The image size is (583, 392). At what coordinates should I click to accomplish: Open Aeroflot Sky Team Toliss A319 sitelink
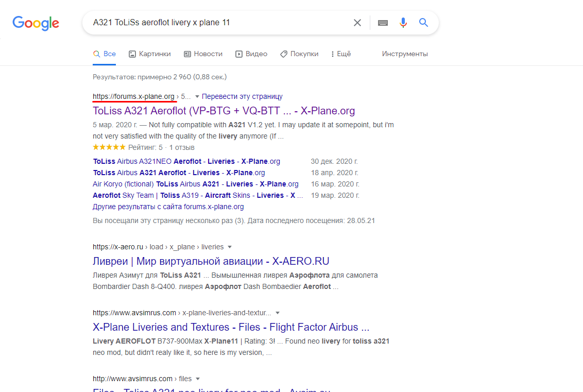[x=198, y=195]
